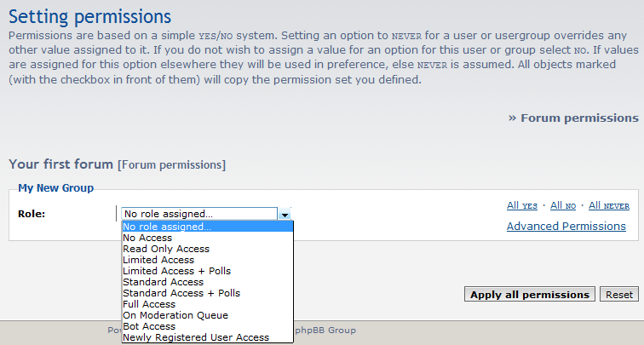Select 'Standard Access' role
This screenshot has height=345, width=644.
(x=164, y=282)
